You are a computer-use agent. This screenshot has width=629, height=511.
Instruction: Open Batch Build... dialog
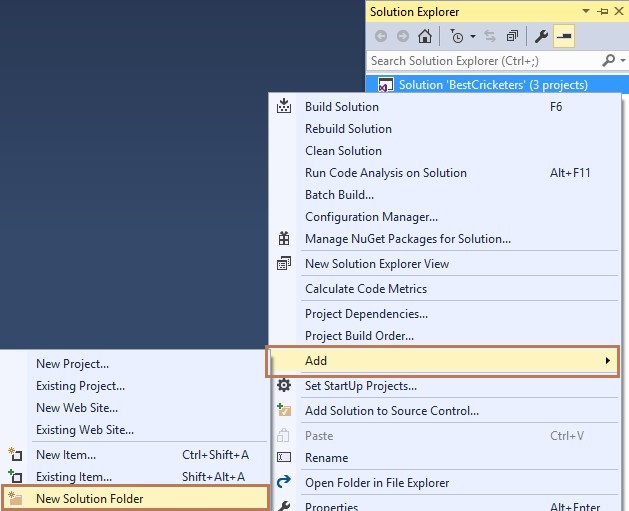[x=445, y=195]
